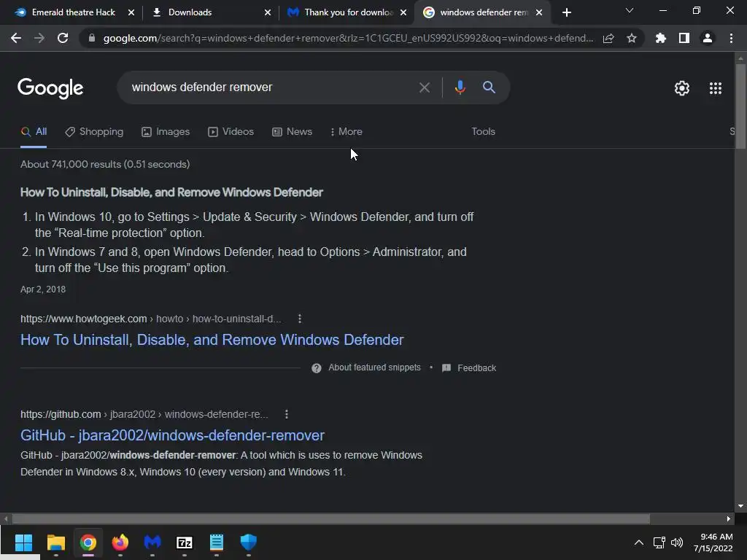The width and height of the screenshot is (747, 560).
Task: Open the Google apps grid
Action: click(x=715, y=88)
